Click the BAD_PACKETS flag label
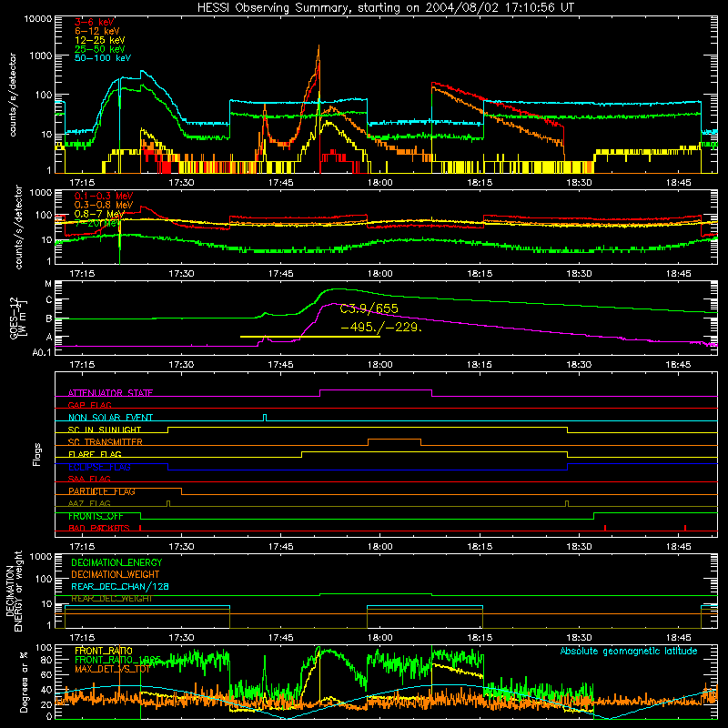This screenshot has height=728, width=728. point(99,528)
